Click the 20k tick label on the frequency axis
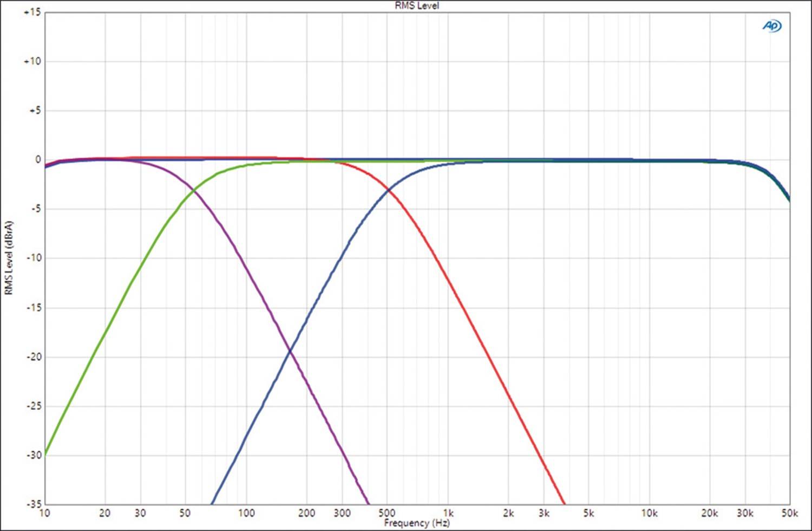 pyautogui.click(x=710, y=513)
